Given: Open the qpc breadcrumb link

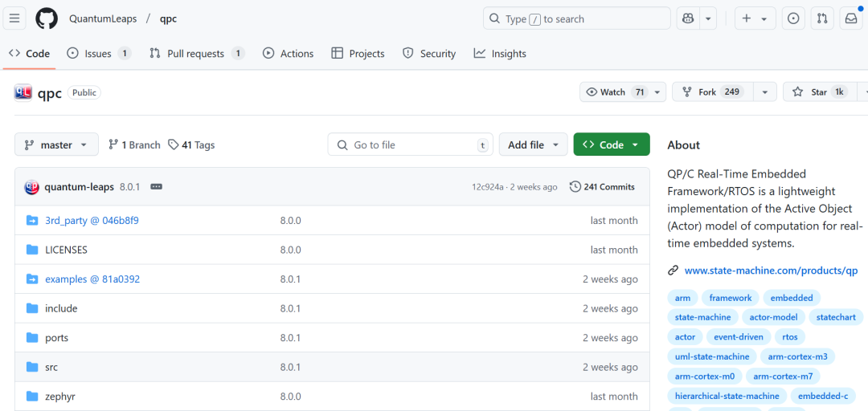Looking at the screenshot, I should point(168,18).
